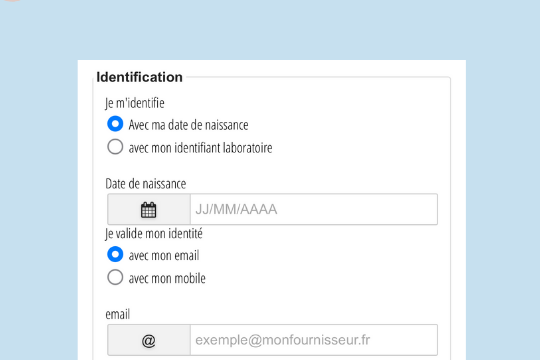This screenshot has height=360, width=540.
Task: Choose the 'avec mon identifiant laboratoire' radio button
Action: pyautogui.click(x=115, y=147)
